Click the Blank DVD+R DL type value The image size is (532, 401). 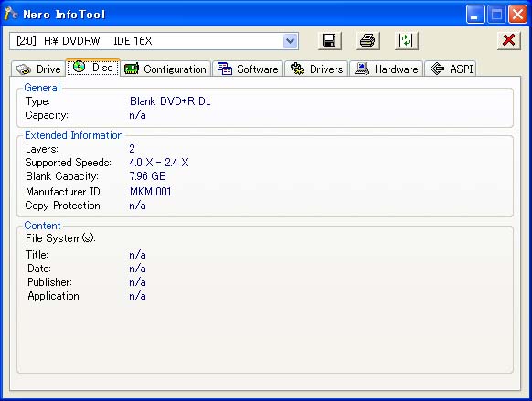[x=170, y=101]
